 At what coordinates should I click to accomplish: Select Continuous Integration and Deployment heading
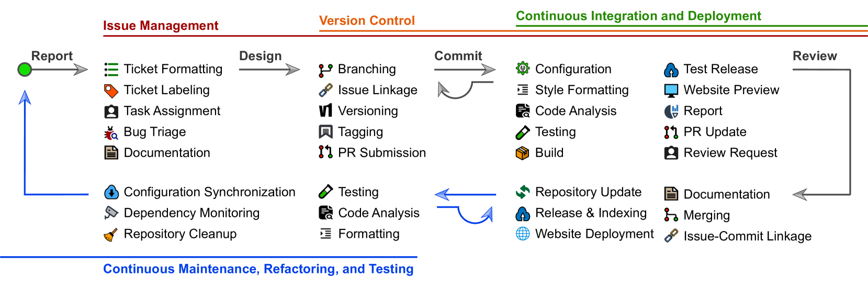point(638,16)
